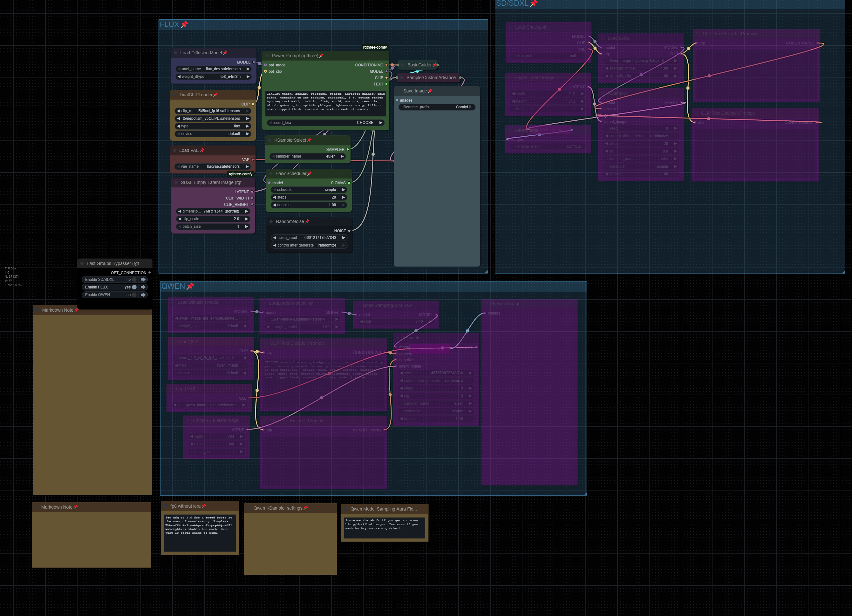This screenshot has width=852, height=616.
Task: Collapse Power Prompt node via its title dot
Action: pyautogui.click(x=267, y=56)
